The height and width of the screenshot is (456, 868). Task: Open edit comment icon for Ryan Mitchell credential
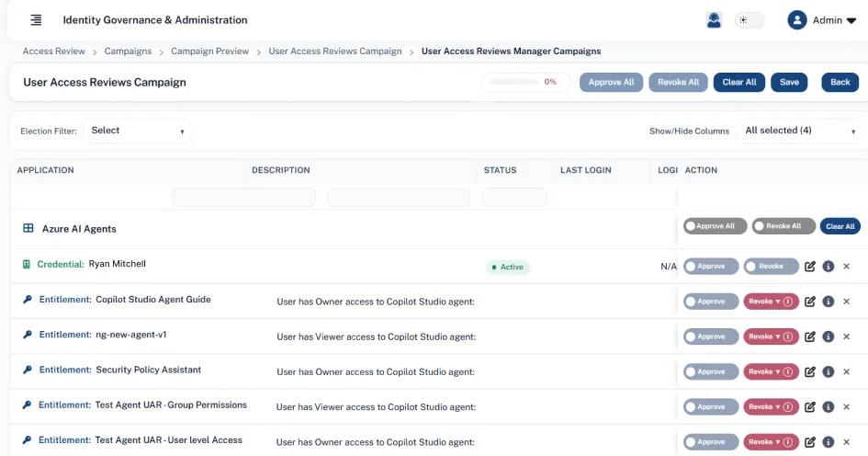810,267
